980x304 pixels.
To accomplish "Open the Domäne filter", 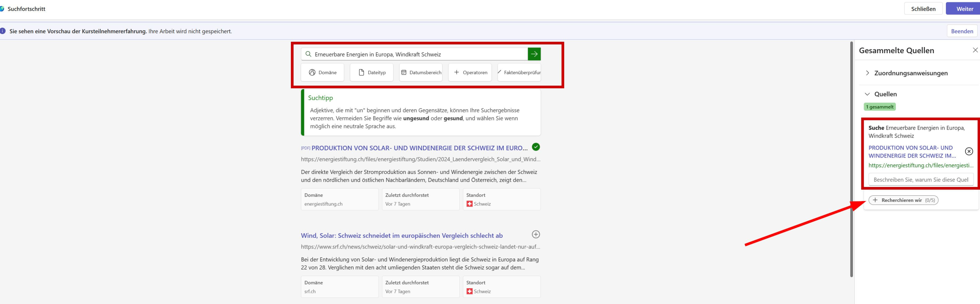I will click(x=322, y=73).
